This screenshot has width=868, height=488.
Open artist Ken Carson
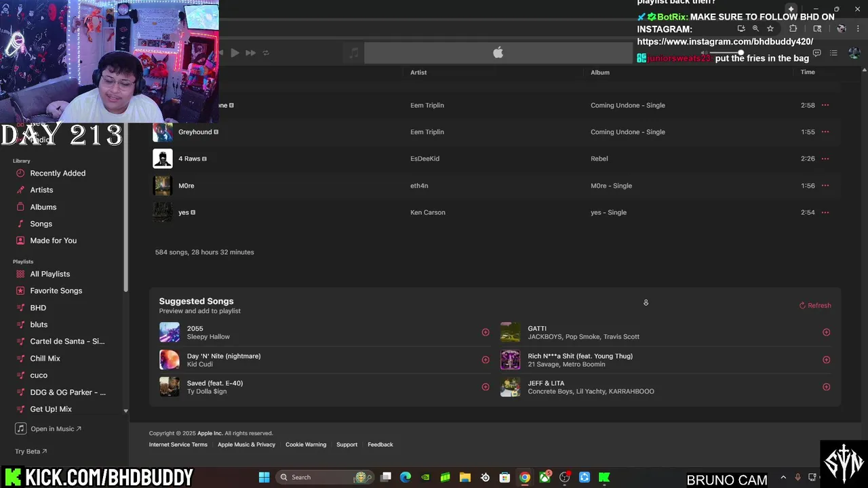pos(428,212)
